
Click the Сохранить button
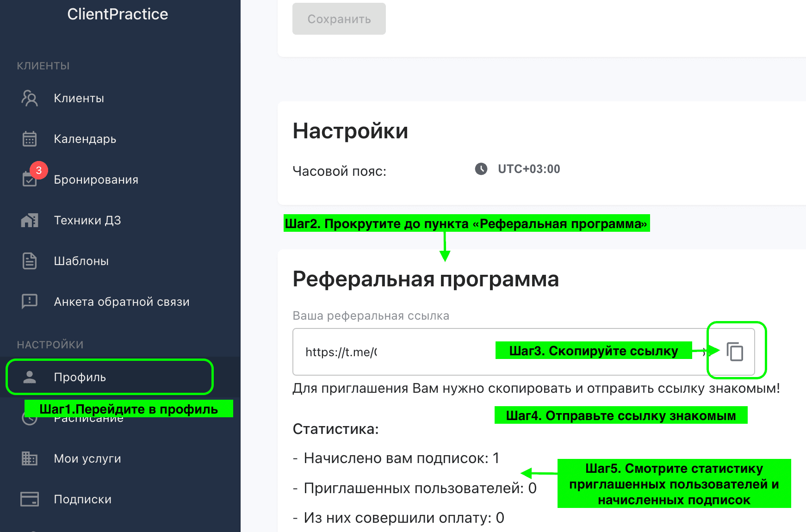coord(339,19)
